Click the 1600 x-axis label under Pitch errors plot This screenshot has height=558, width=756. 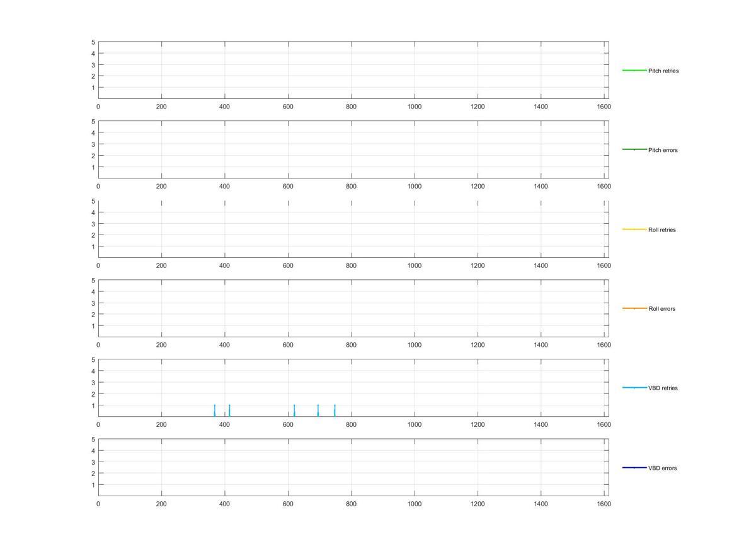(x=604, y=187)
